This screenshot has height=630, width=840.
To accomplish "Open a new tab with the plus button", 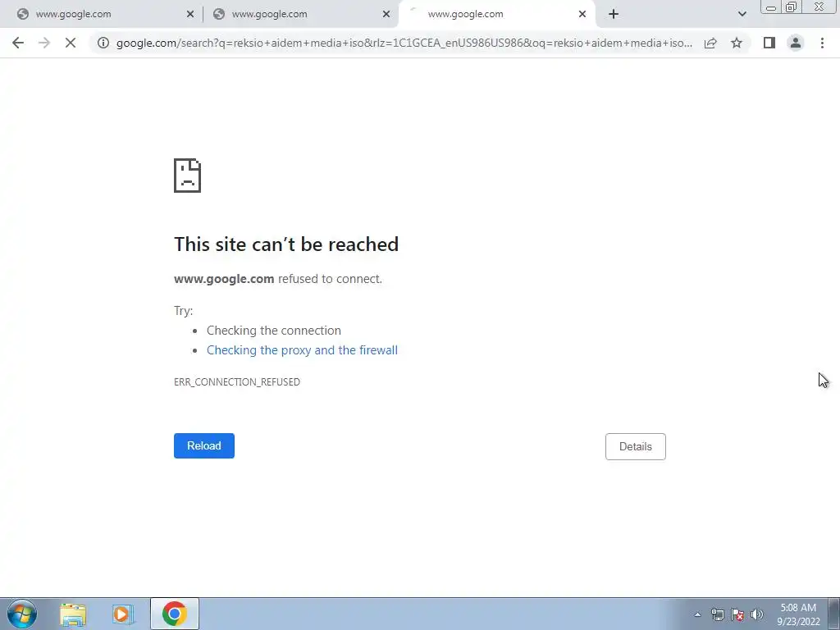I will [614, 14].
